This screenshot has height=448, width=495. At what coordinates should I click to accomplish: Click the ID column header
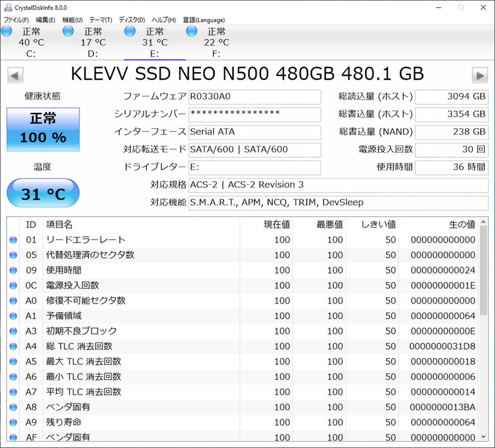point(31,224)
